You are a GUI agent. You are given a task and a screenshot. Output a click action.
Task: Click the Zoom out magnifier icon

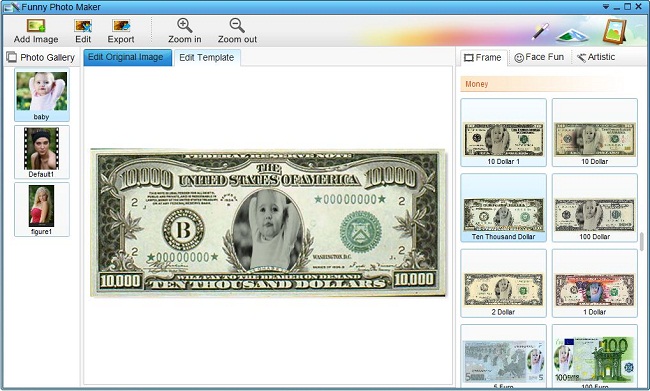coord(237,25)
